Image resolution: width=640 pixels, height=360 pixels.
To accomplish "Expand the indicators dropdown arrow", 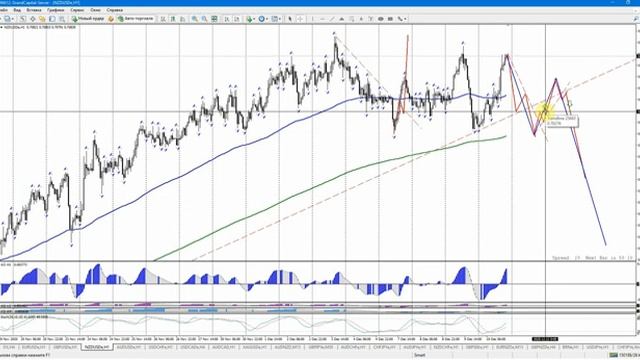I will (x=254, y=19).
